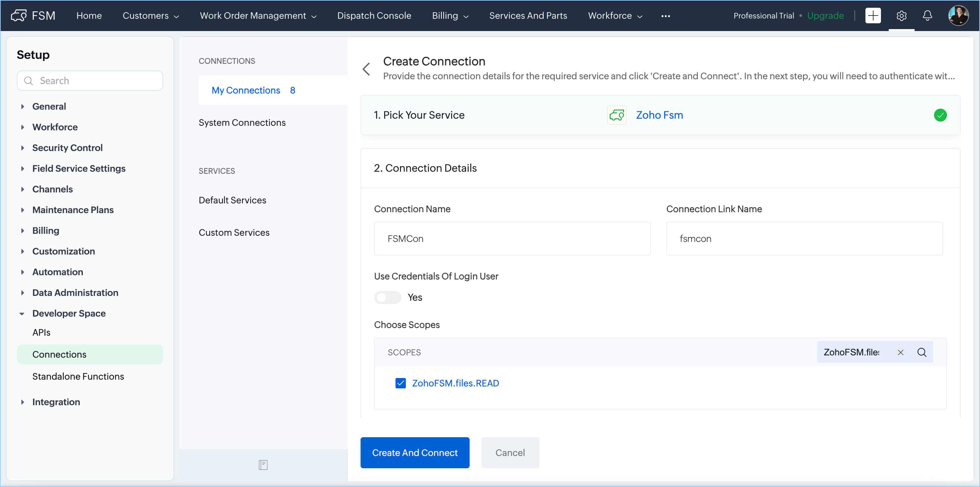Click the FSM logo icon
Viewport: 980px width, 487px height.
click(x=19, y=16)
